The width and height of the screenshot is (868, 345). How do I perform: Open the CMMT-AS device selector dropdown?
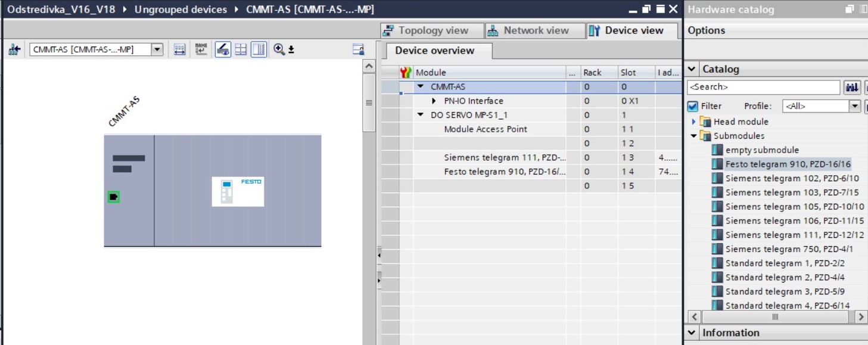[x=157, y=50]
